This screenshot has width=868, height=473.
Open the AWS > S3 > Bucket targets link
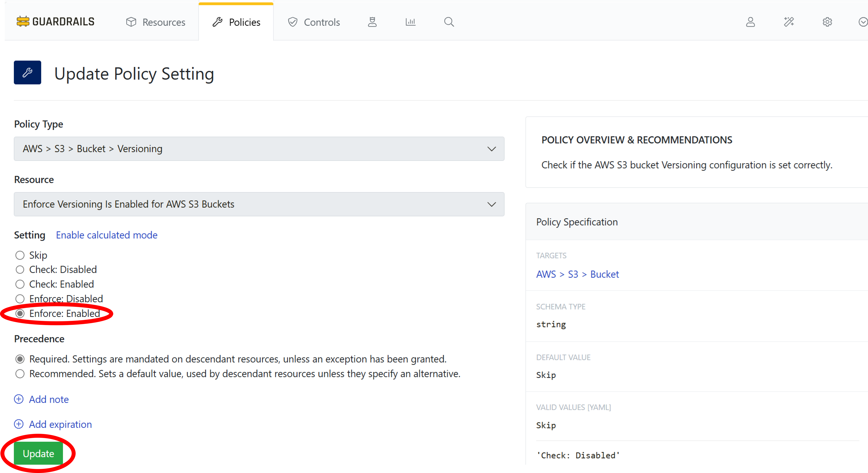[577, 274]
